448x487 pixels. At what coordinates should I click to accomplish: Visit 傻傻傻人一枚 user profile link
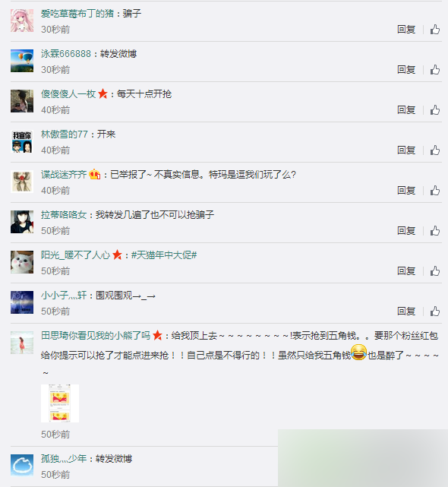(68, 93)
